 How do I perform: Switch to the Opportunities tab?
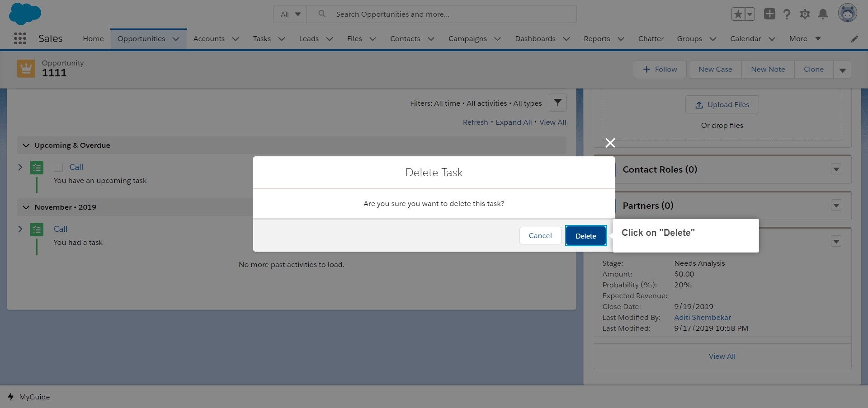click(141, 39)
